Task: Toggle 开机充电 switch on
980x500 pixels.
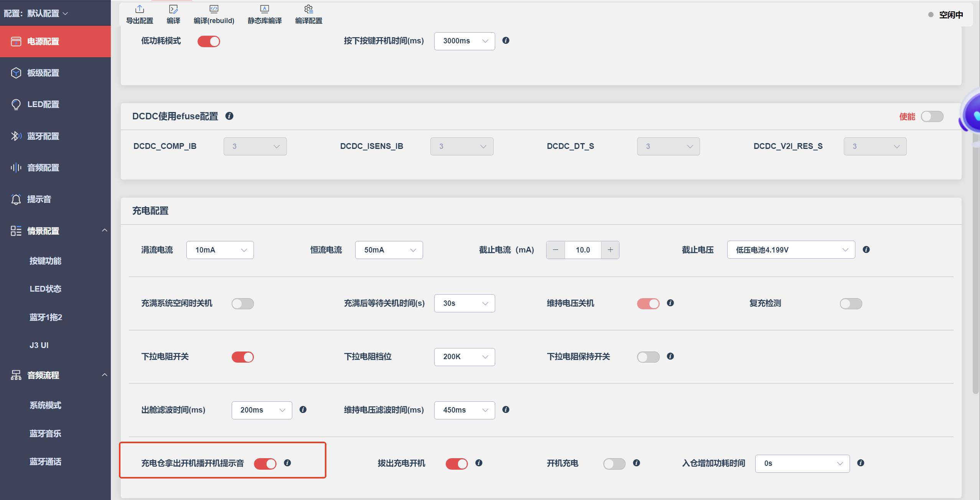Action: point(614,464)
